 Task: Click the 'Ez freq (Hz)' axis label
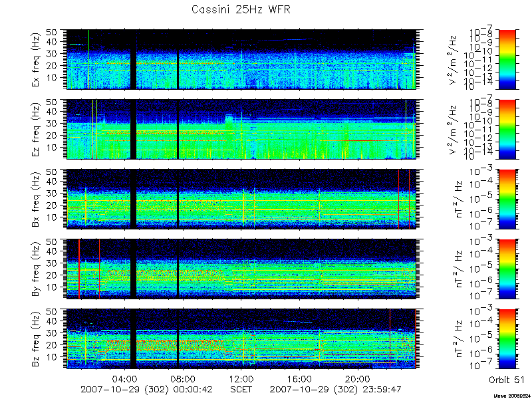tap(36, 130)
